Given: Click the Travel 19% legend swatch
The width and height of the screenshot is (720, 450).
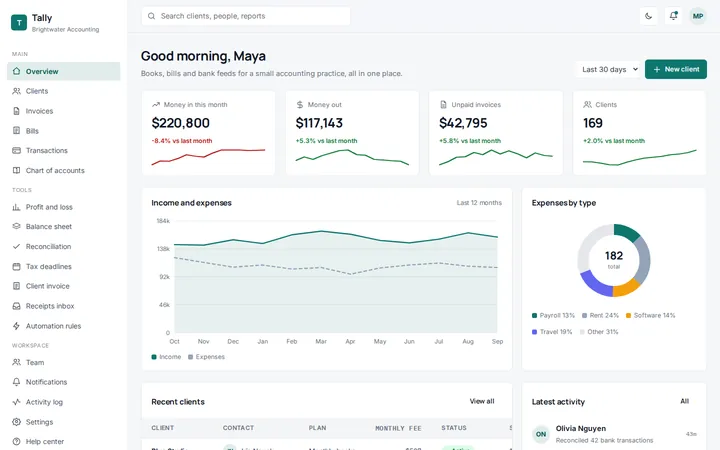Looking at the screenshot, I should coord(534,332).
